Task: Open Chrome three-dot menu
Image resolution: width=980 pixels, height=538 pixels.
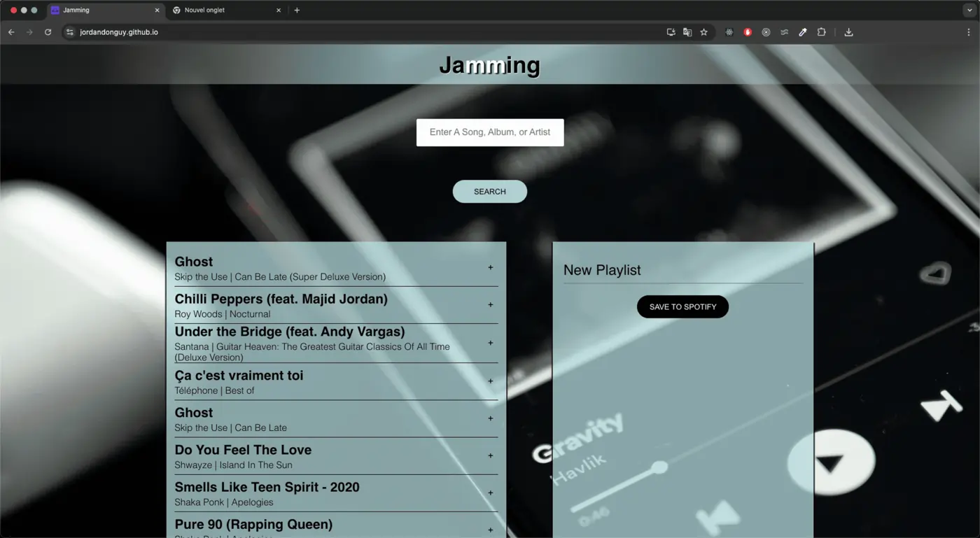Action: pos(969,32)
